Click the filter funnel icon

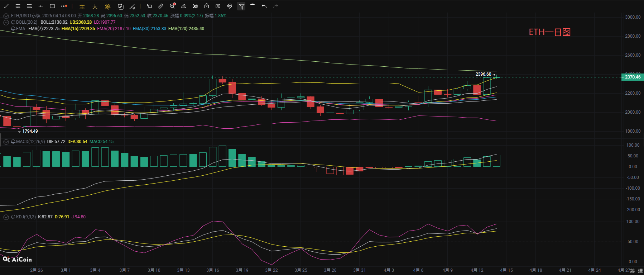241,6
